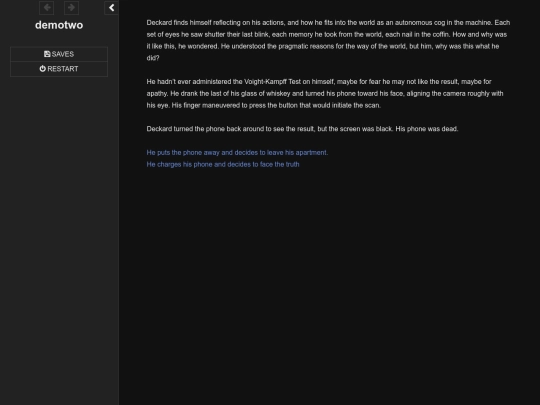Restart the story with RESTART button

tap(59, 69)
